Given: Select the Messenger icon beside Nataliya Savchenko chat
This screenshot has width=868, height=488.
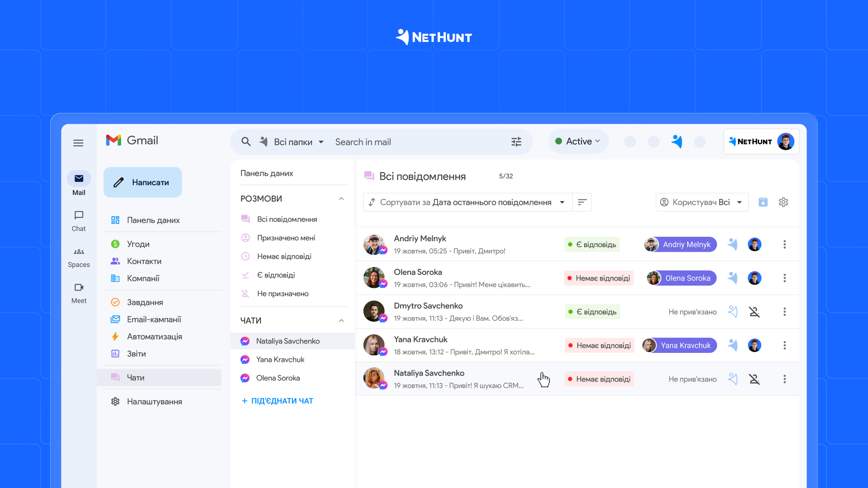Looking at the screenshot, I should coord(245,341).
